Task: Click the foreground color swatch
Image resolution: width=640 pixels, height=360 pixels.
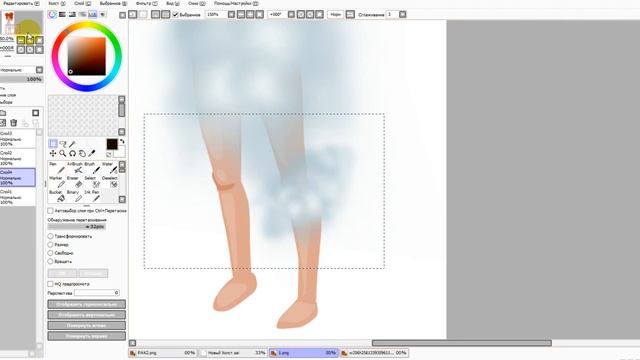Action: coord(112,144)
